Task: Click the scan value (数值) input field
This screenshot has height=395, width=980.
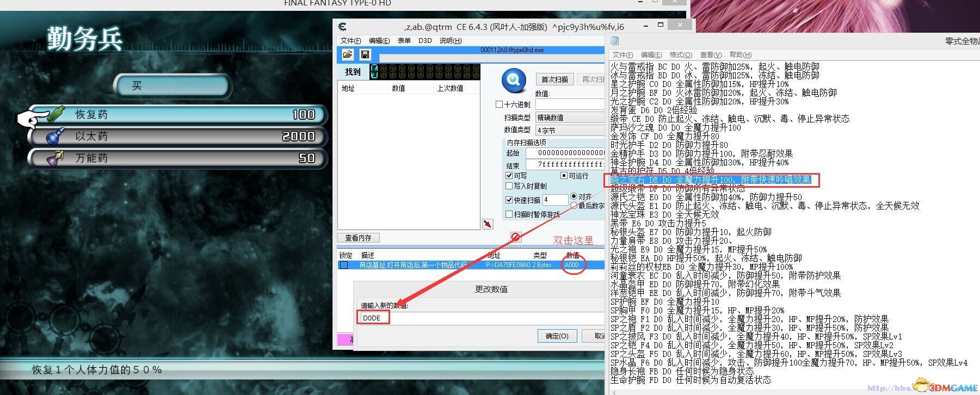Action: tap(570, 104)
